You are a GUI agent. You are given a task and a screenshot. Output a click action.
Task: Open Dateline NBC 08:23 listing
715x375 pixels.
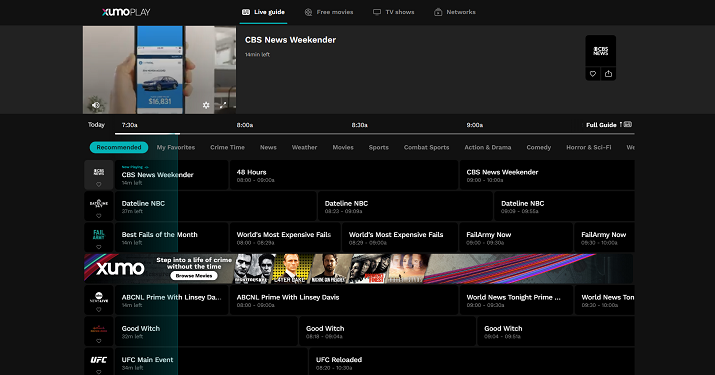point(405,206)
